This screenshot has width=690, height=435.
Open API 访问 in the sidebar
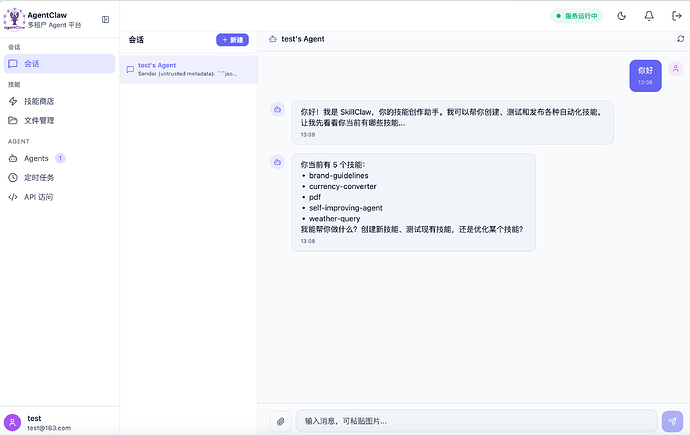pyautogui.click(x=59, y=197)
